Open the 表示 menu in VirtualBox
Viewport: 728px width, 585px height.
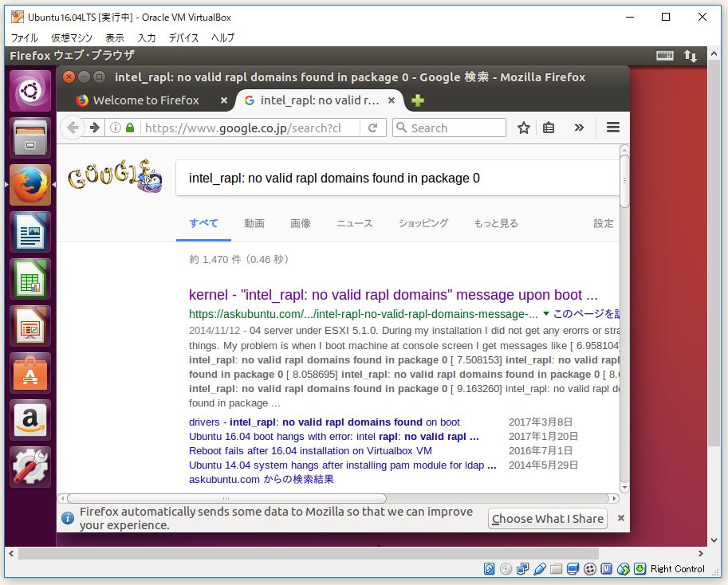point(115,37)
